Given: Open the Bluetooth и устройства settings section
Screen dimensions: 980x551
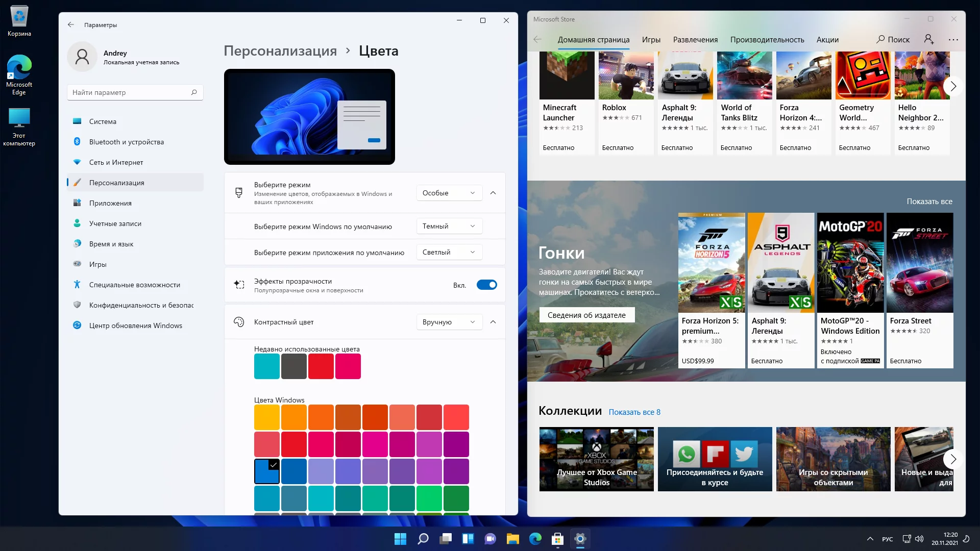Looking at the screenshot, I should coord(126,142).
